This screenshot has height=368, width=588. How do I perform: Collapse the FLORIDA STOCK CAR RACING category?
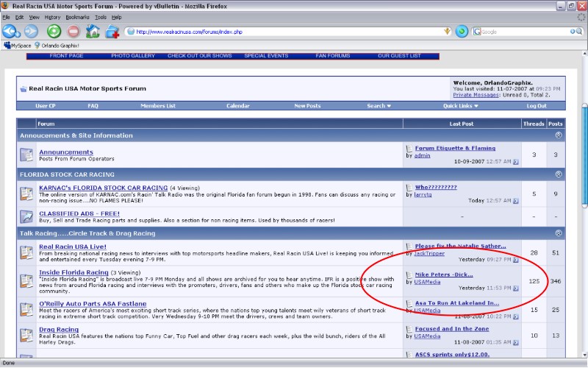pos(558,174)
